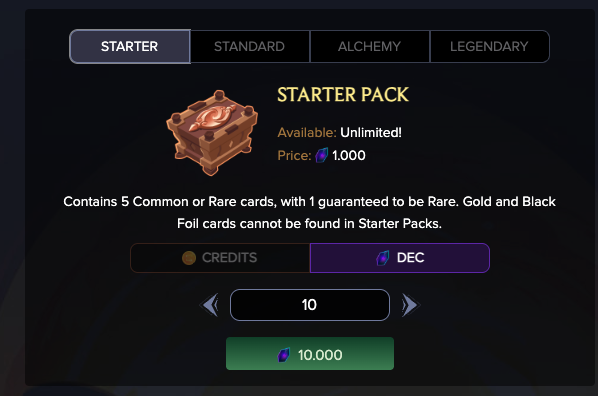Open the STARTER packs tab
This screenshot has width=598, height=396.
click(x=130, y=47)
